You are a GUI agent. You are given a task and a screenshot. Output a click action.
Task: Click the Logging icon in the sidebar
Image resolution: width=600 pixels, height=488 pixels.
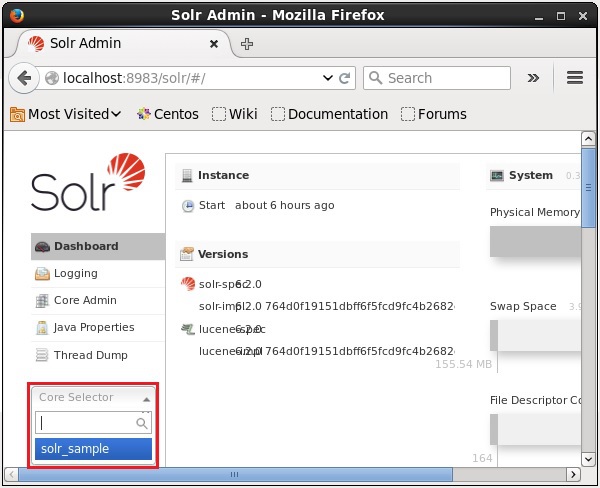(x=42, y=274)
